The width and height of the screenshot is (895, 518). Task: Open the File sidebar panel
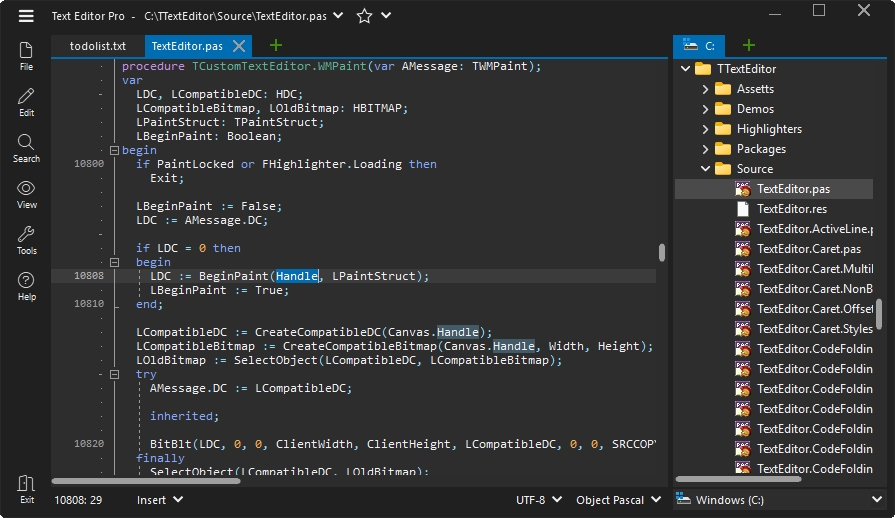point(26,55)
